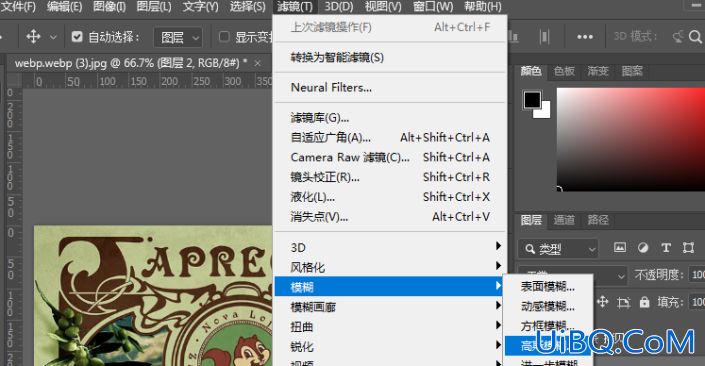The image size is (705, 366).
Task: Open the 视图(V) menu
Action: (x=383, y=6)
